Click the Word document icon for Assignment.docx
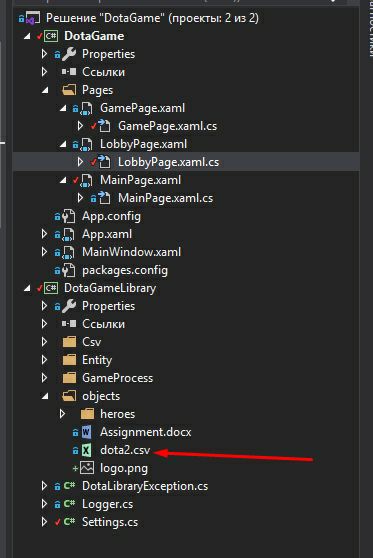 [86, 432]
